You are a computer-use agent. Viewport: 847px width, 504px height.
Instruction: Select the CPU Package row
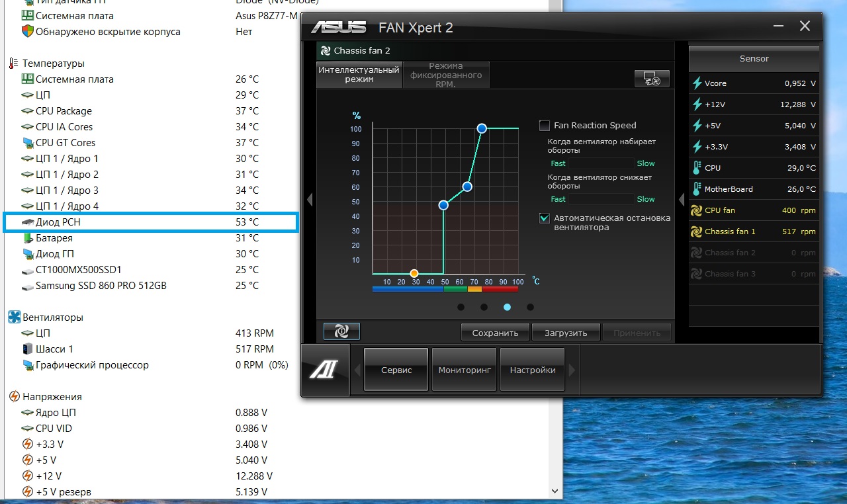pos(151,111)
